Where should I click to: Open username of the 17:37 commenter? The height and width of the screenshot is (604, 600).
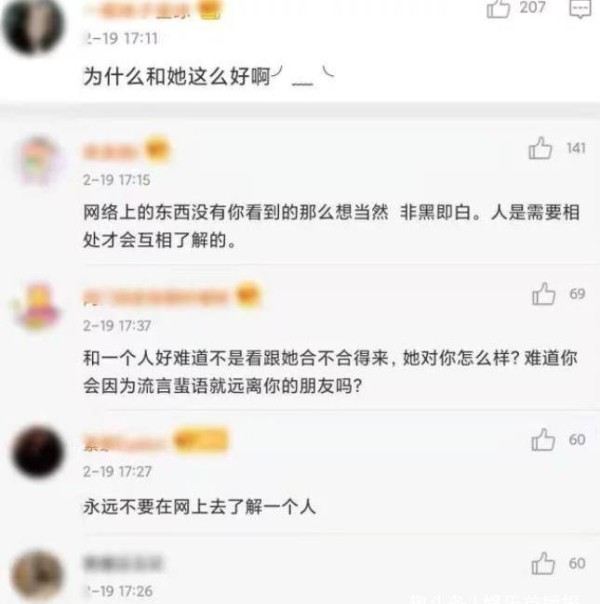(156, 297)
